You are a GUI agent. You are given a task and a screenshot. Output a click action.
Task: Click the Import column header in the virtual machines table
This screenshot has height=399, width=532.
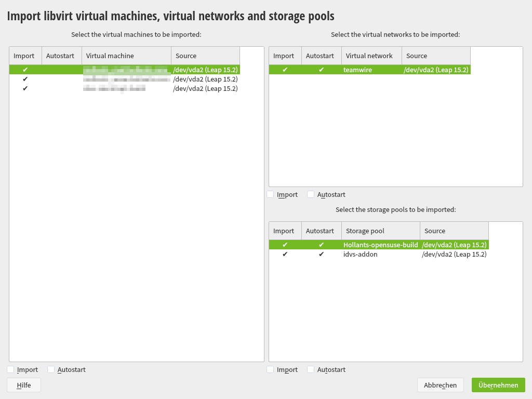(x=25, y=56)
